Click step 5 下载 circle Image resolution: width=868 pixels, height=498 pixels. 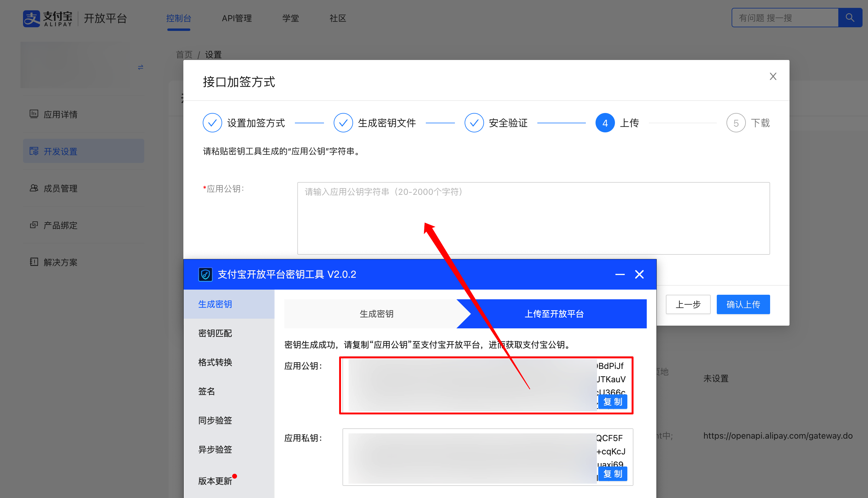(x=736, y=123)
